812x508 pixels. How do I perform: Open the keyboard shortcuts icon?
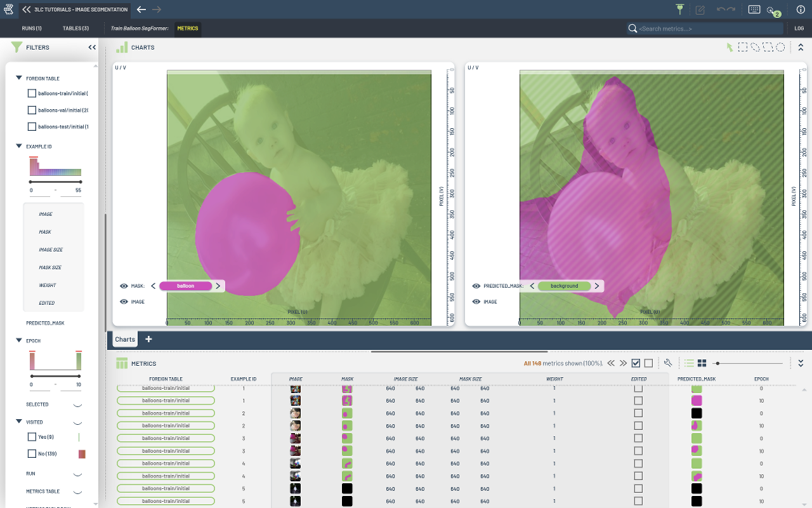(x=754, y=10)
